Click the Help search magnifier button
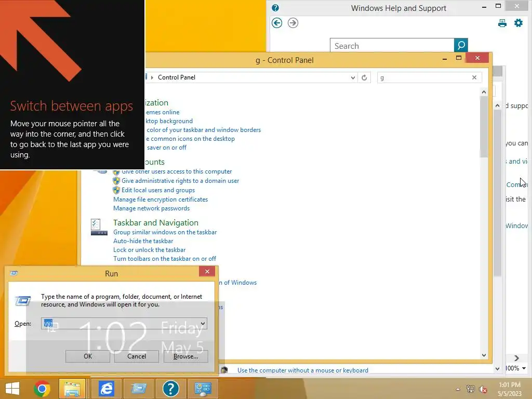 461,45
